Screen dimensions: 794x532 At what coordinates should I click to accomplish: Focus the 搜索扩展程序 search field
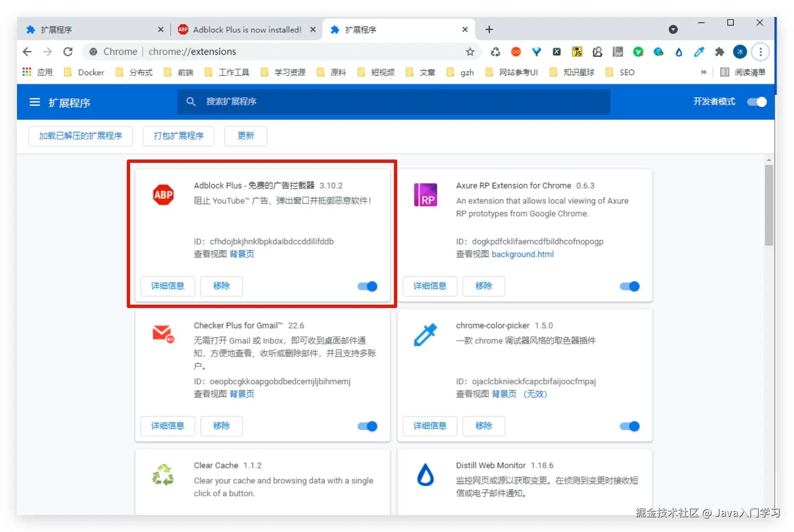[x=394, y=102]
